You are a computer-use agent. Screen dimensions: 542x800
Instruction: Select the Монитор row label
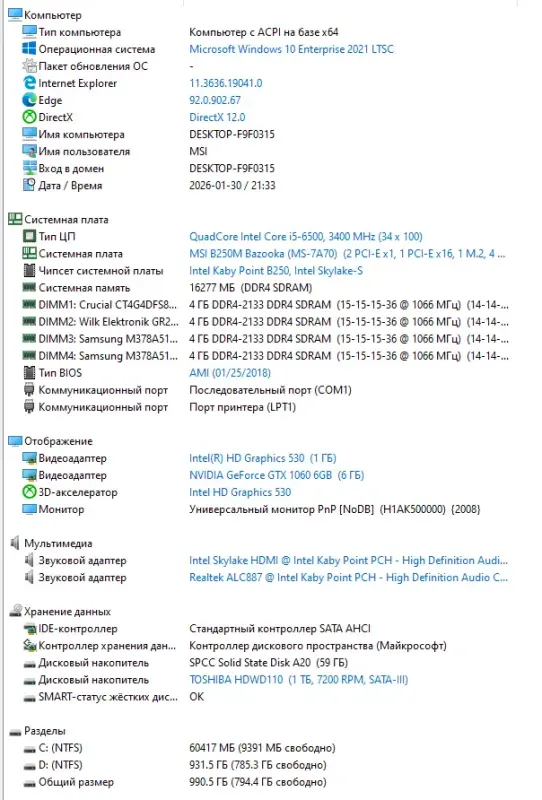(61, 509)
